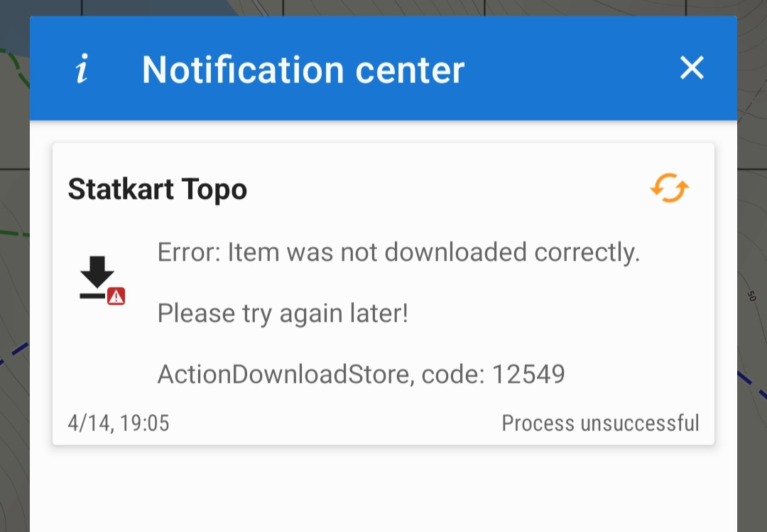
Task: Select the Statkart Topo notification title
Action: (158, 190)
